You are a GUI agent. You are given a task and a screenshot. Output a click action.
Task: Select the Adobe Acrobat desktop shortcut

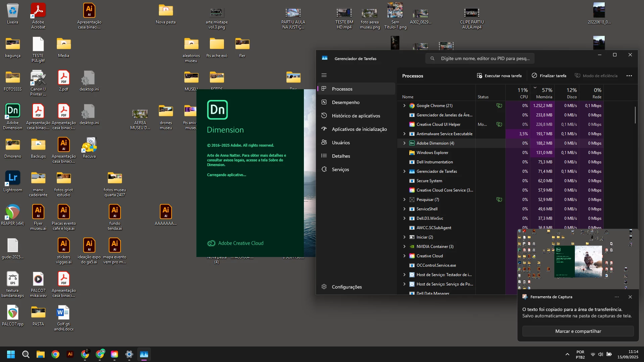tap(38, 16)
